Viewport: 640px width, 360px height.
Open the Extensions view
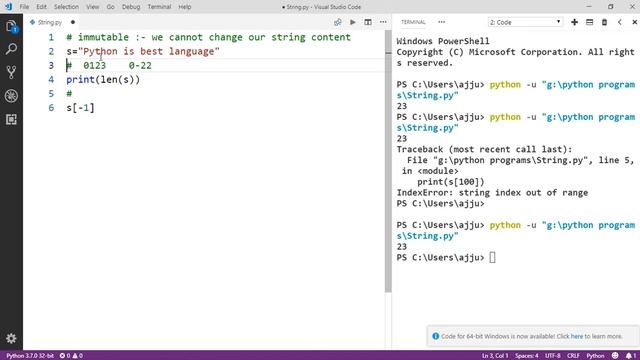pyautogui.click(x=11, y=119)
